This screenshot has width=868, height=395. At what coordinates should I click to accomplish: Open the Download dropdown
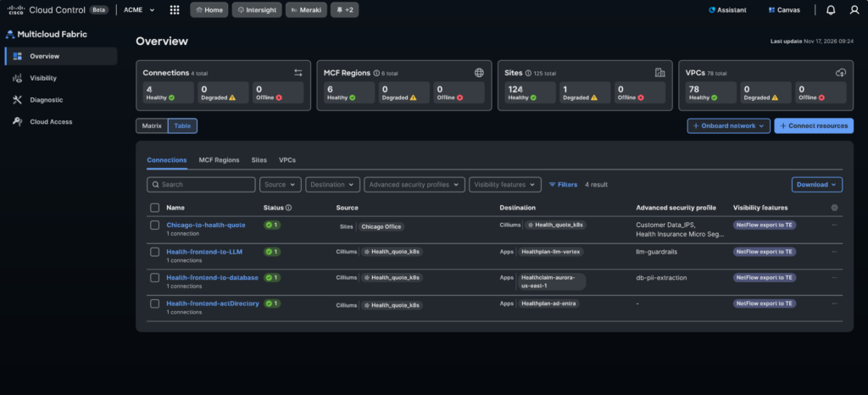[817, 185]
